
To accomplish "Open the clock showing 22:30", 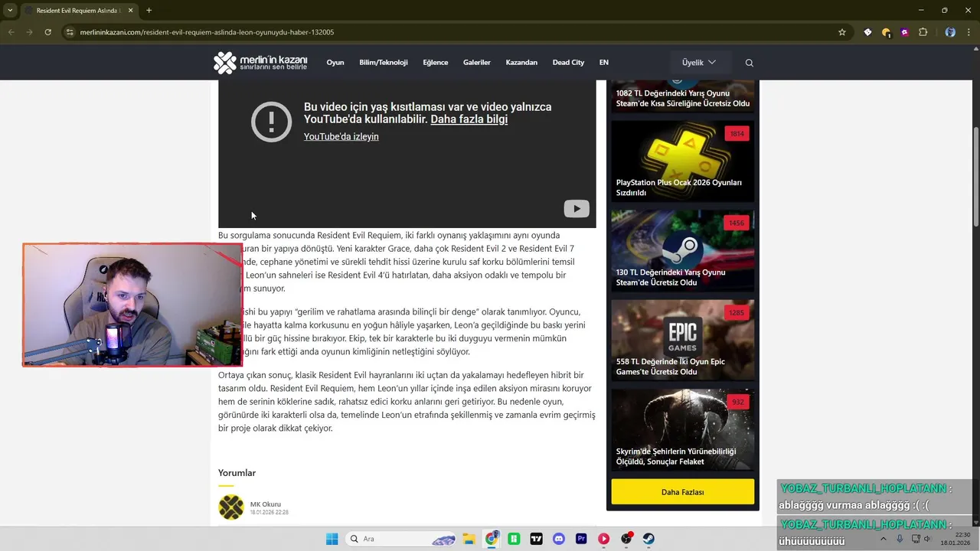I will [955, 539].
